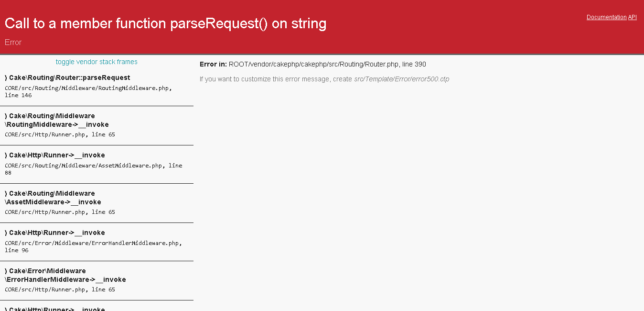
Task: Select the AssetMiddleware->__invoke stack frame title
Action: [53, 198]
